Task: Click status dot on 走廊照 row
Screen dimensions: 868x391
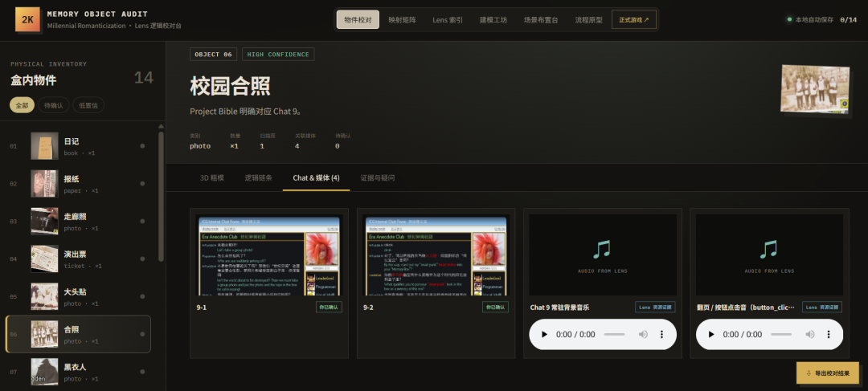Action: pos(142,222)
